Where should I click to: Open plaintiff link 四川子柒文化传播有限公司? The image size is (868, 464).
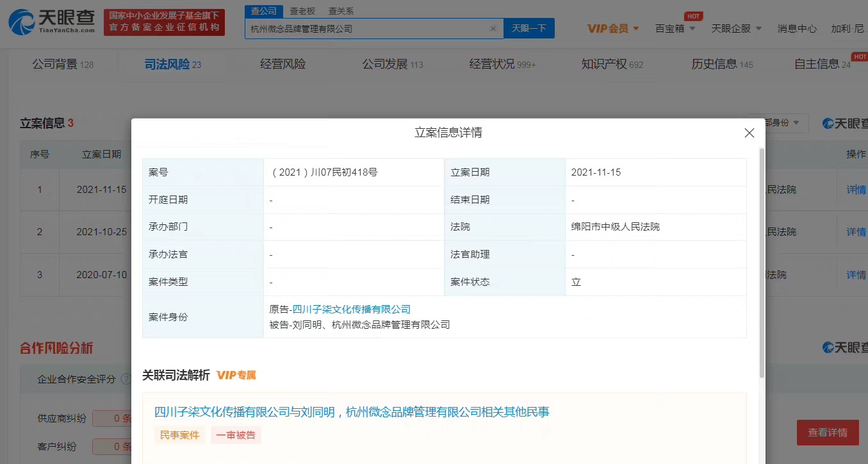point(351,310)
